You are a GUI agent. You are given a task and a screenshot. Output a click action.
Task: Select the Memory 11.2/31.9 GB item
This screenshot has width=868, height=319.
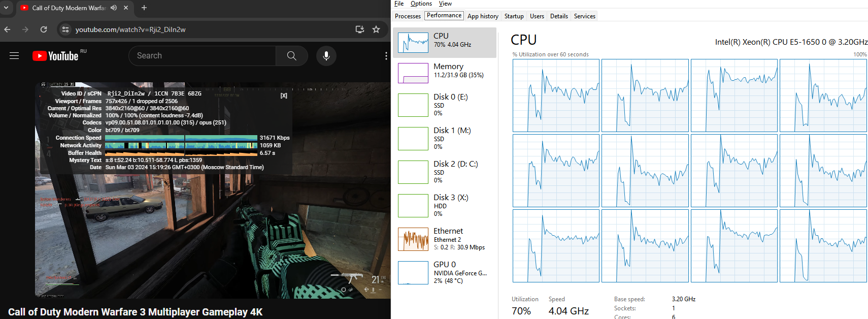point(445,73)
